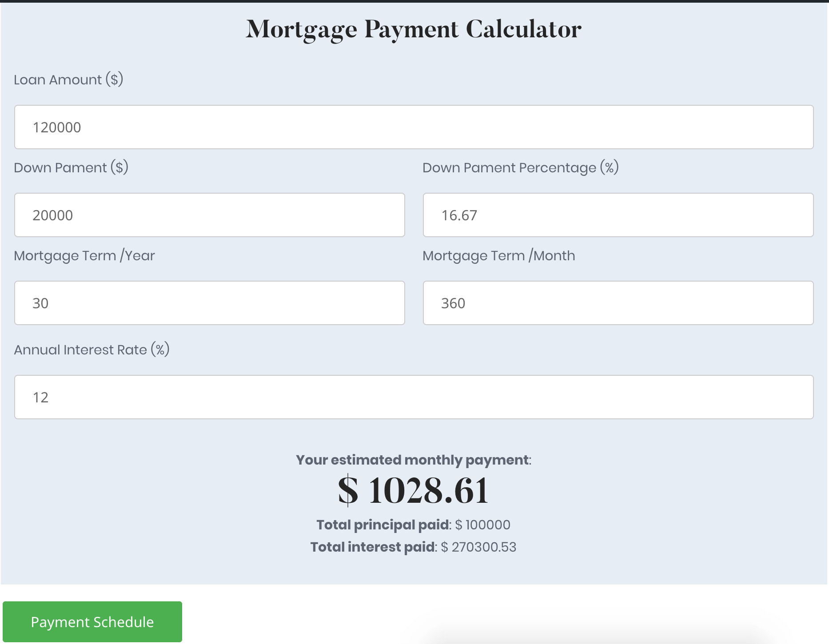The height and width of the screenshot is (644, 829).
Task: Select the Down Pament Percentage field
Action: tap(618, 215)
